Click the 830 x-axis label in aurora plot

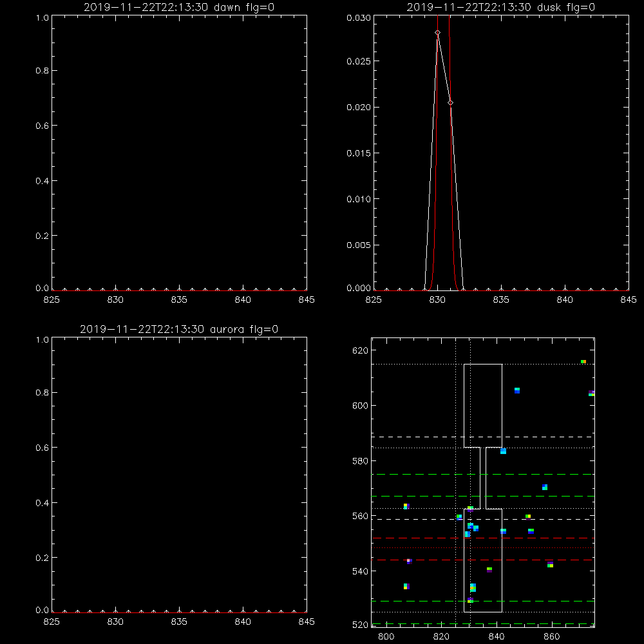tap(115, 622)
